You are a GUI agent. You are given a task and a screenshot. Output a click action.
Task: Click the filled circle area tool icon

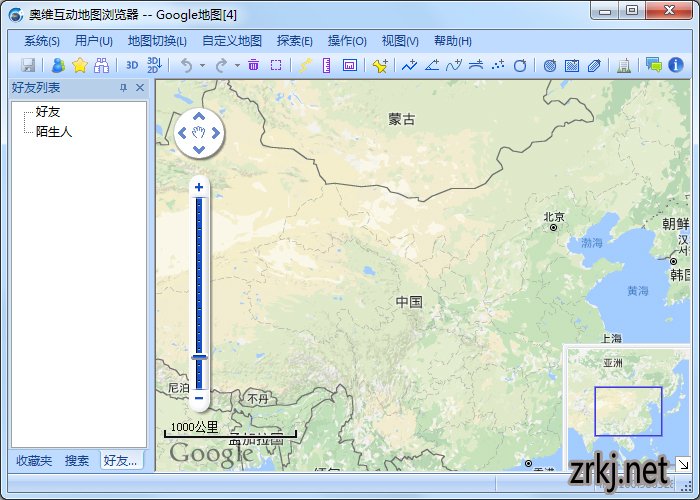[x=550, y=66]
